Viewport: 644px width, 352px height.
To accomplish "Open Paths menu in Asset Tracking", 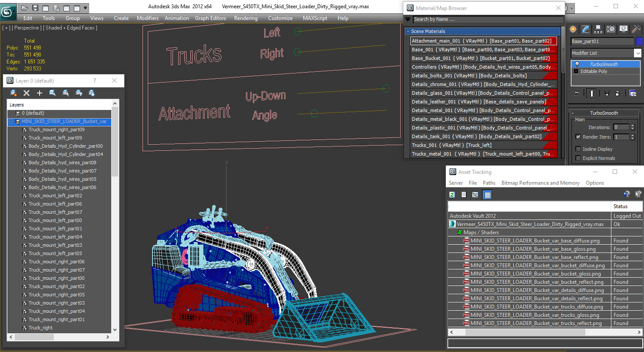I will [489, 183].
